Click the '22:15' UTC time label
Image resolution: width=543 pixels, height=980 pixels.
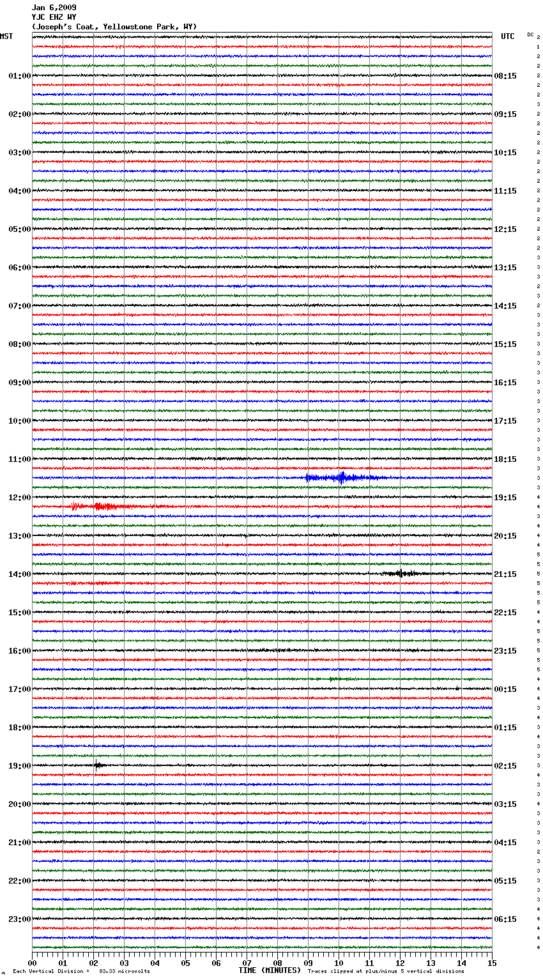point(505,613)
